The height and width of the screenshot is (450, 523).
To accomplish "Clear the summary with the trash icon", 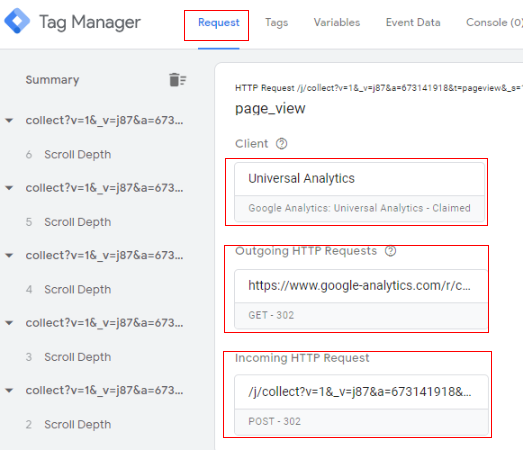I will pyautogui.click(x=177, y=80).
